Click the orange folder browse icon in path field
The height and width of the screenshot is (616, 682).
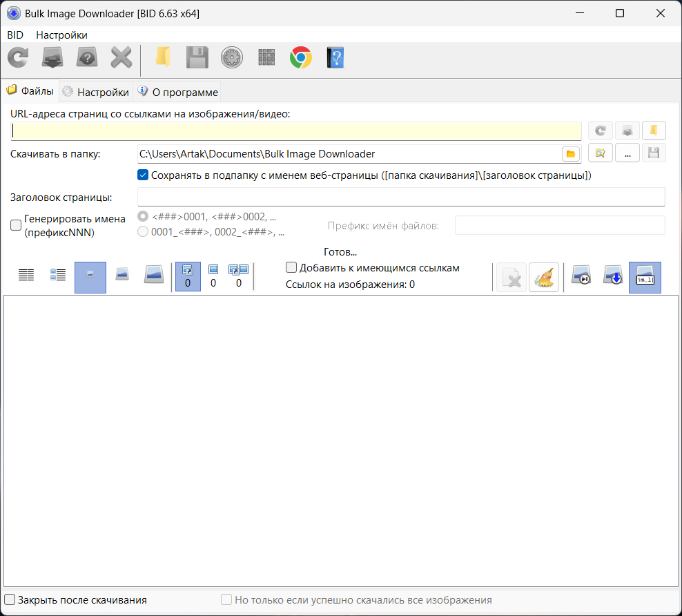tap(571, 154)
